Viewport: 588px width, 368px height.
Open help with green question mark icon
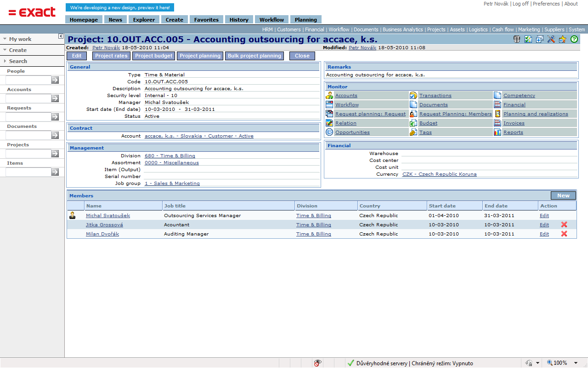[x=574, y=40]
